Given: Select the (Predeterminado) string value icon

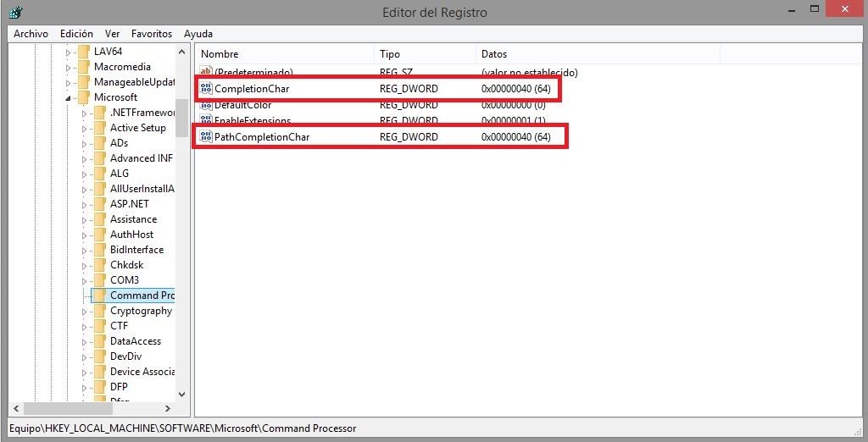Looking at the screenshot, I should [x=207, y=72].
